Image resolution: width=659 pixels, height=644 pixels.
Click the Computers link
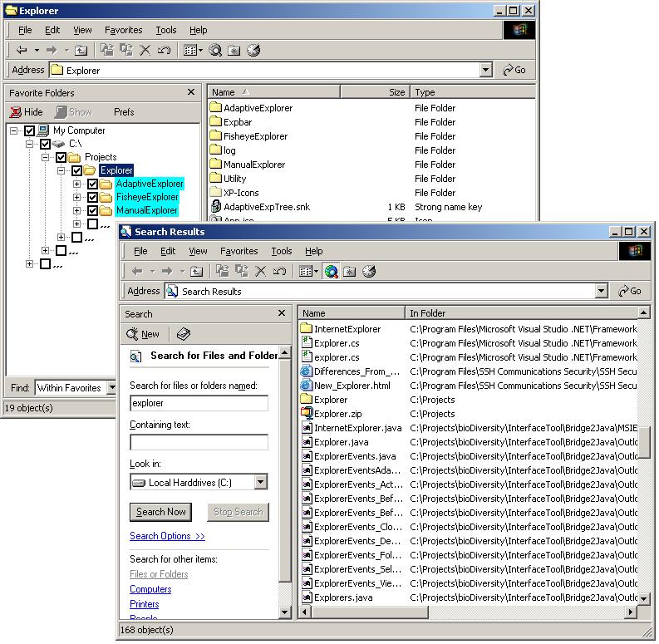pyautogui.click(x=150, y=589)
